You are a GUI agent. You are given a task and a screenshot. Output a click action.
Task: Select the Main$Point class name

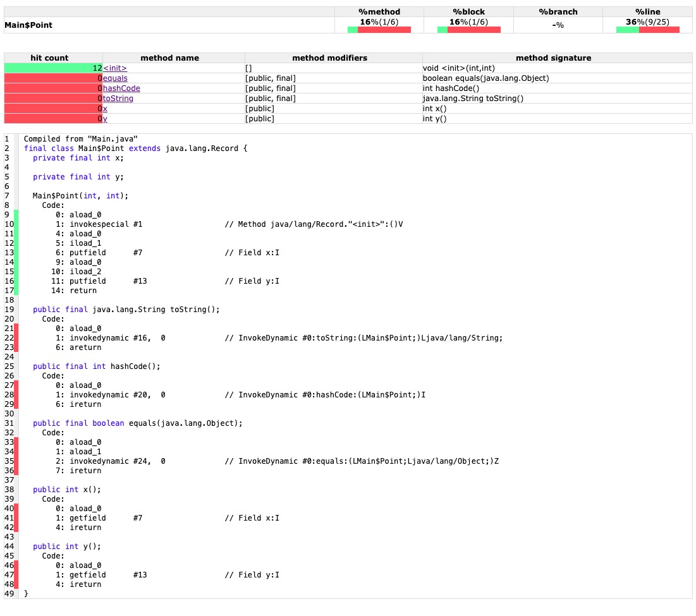tap(28, 25)
